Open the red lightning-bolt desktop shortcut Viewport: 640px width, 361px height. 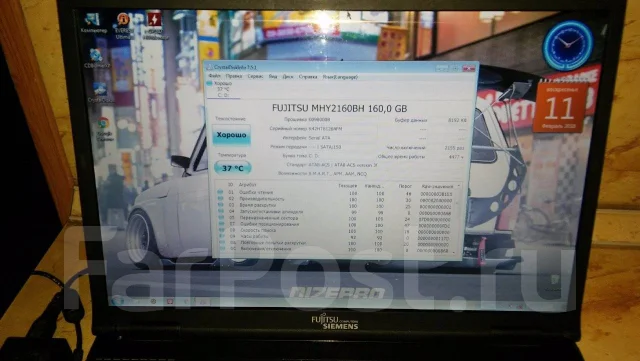click(x=155, y=25)
